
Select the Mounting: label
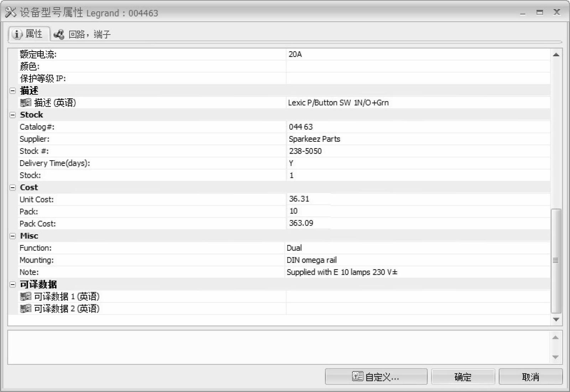click(x=37, y=260)
